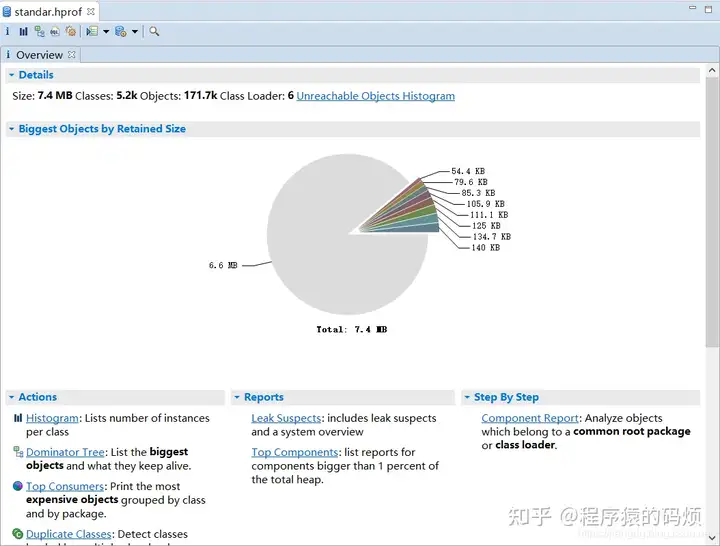Collapse the Actions section
Screen dimensions: 720x546
pyautogui.click(x=11, y=397)
